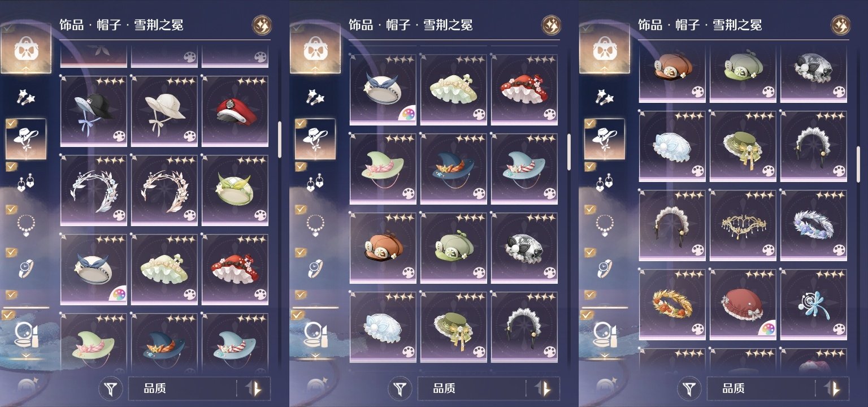
Task: Click the funnel filter icon in middle panel
Action: click(401, 389)
